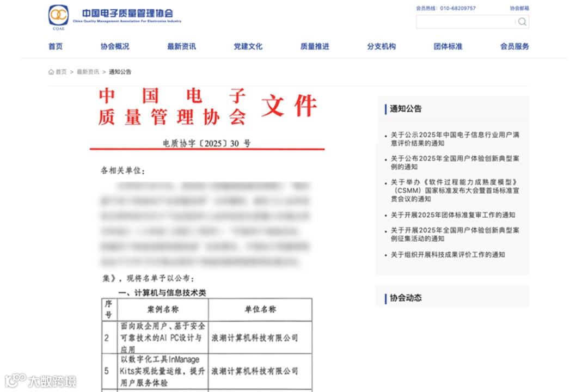Click the InManage Kits case name cell
This screenshot has height=392, width=588.
click(x=163, y=371)
